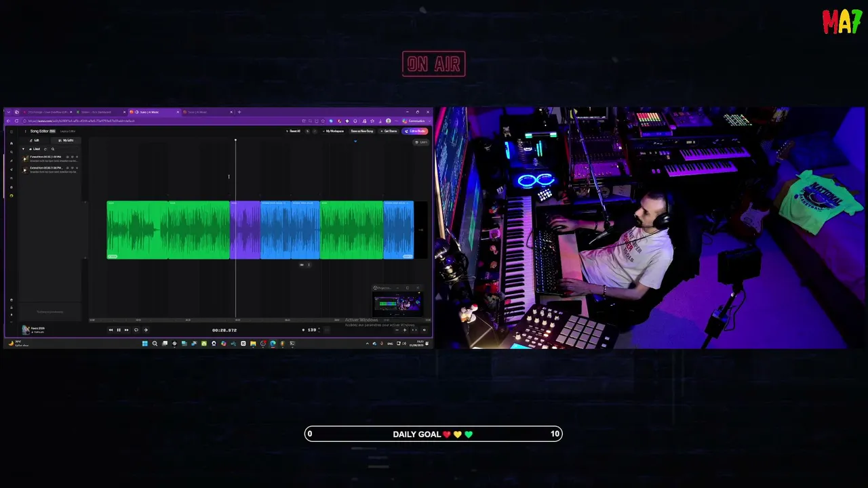Click the Suno sidebar home icon
Image resolution: width=868 pixels, height=488 pixels.
click(x=12, y=143)
